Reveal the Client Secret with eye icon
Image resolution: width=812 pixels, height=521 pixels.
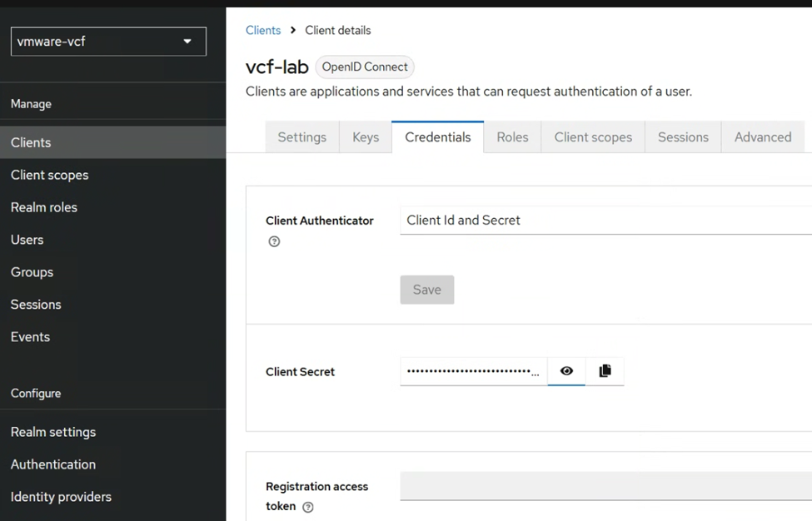coord(566,371)
